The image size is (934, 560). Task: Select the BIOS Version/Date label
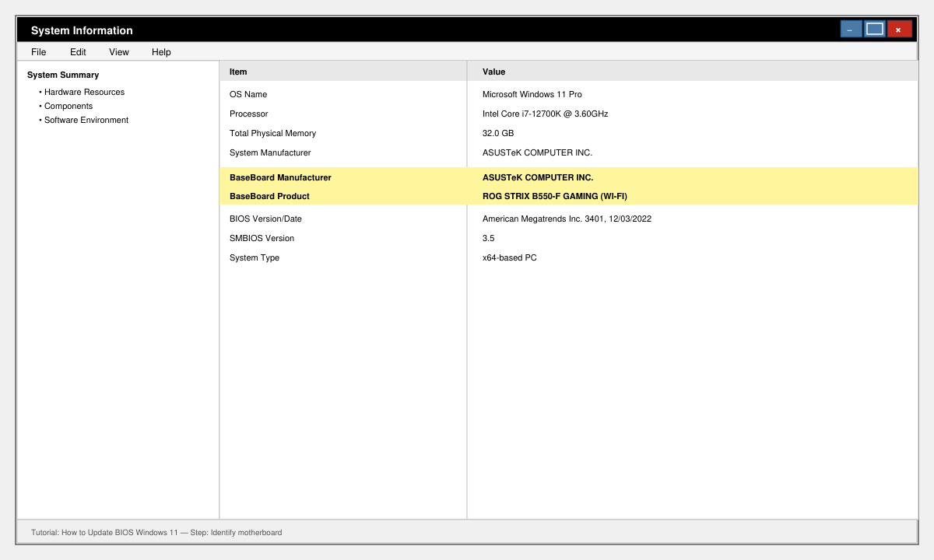coord(265,219)
